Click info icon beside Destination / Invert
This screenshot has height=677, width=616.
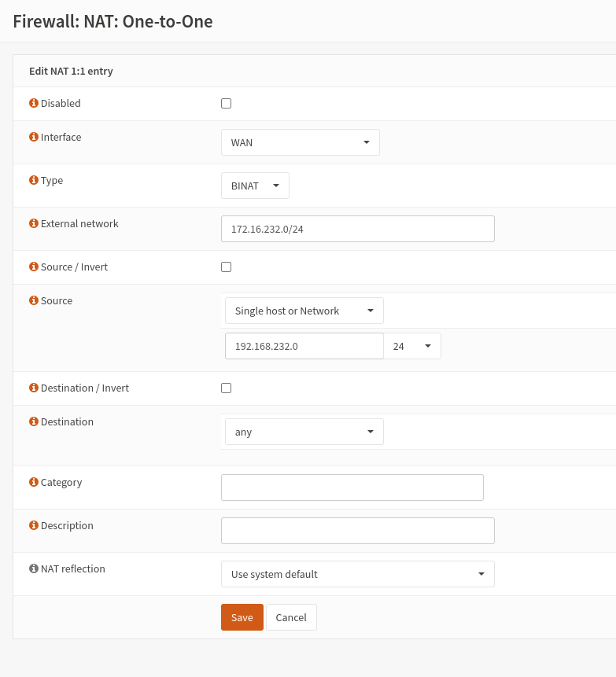[34, 388]
